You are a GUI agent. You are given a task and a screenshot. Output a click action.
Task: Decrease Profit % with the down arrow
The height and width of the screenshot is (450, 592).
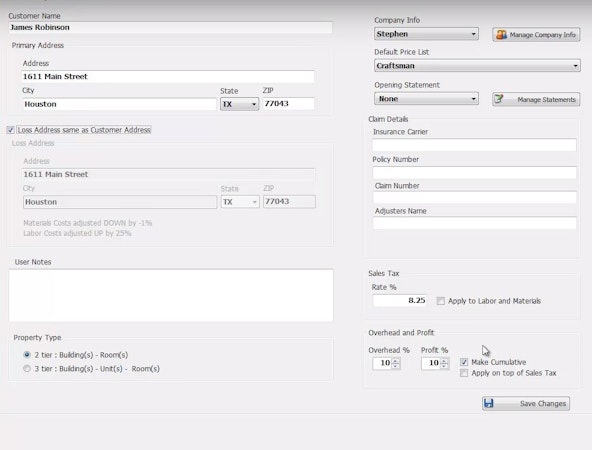444,366
